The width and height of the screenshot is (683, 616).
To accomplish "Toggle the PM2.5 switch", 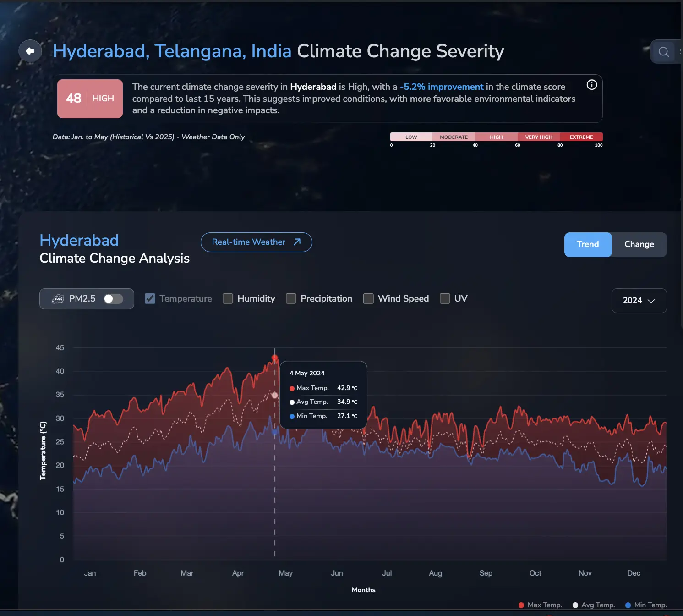I will pos(113,299).
